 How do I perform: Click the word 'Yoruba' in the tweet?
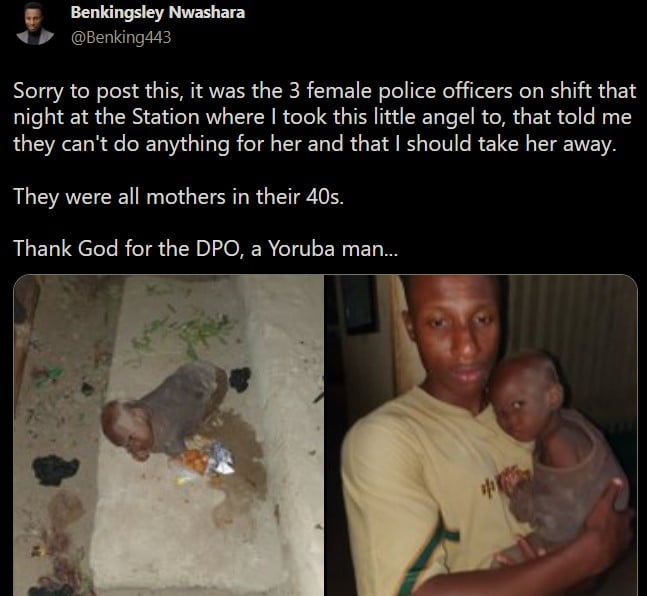[297, 248]
